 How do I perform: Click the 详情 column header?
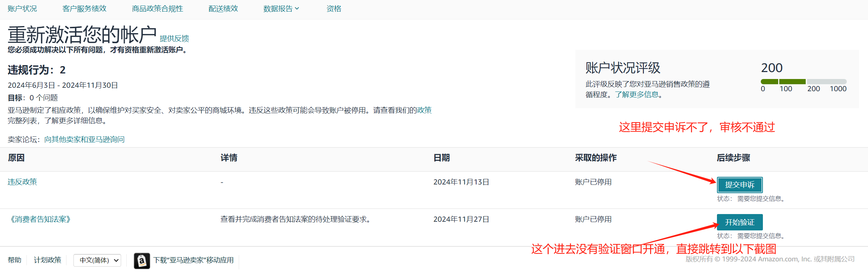[229, 158]
